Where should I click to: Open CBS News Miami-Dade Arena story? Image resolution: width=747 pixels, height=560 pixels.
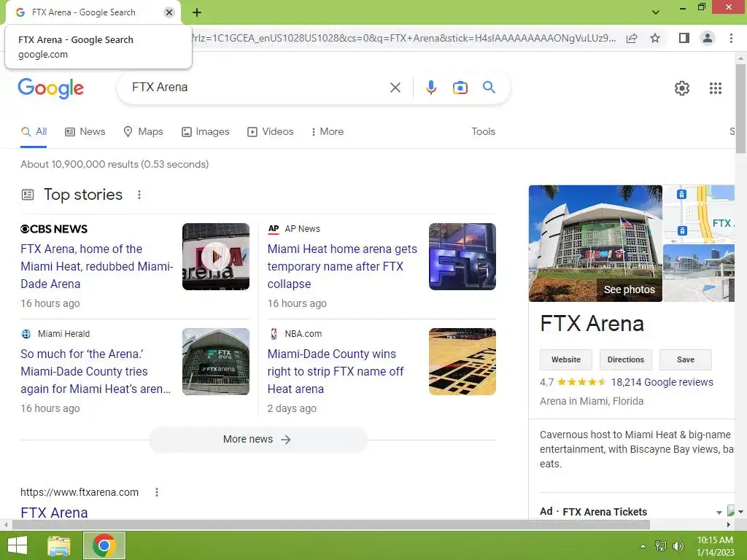[97, 266]
